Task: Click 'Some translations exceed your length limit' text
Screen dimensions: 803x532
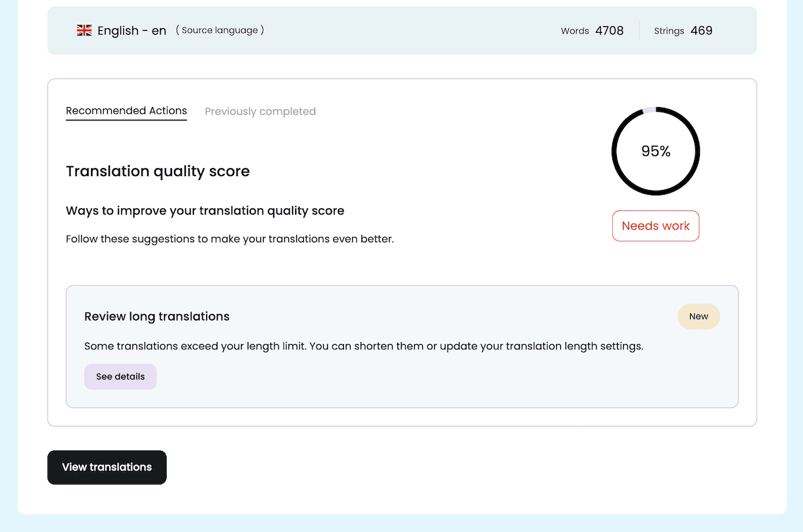Action: pyautogui.click(x=363, y=347)
